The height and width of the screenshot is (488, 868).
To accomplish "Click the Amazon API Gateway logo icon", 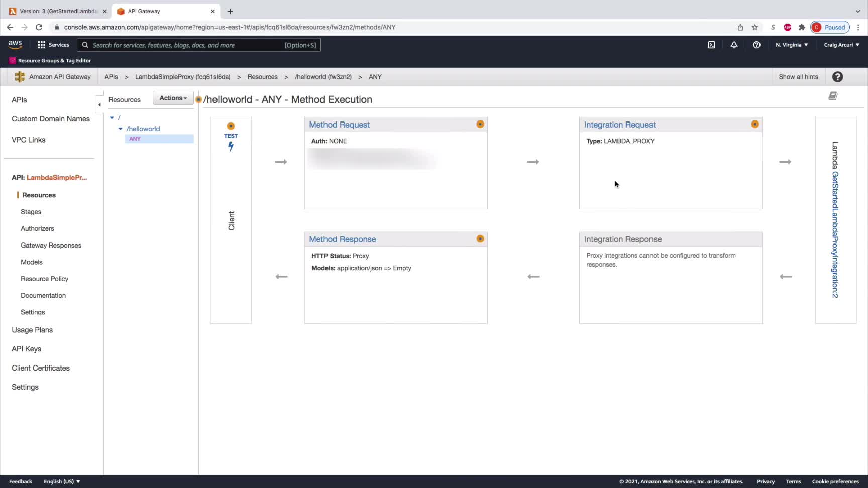I will coord(20,77).
